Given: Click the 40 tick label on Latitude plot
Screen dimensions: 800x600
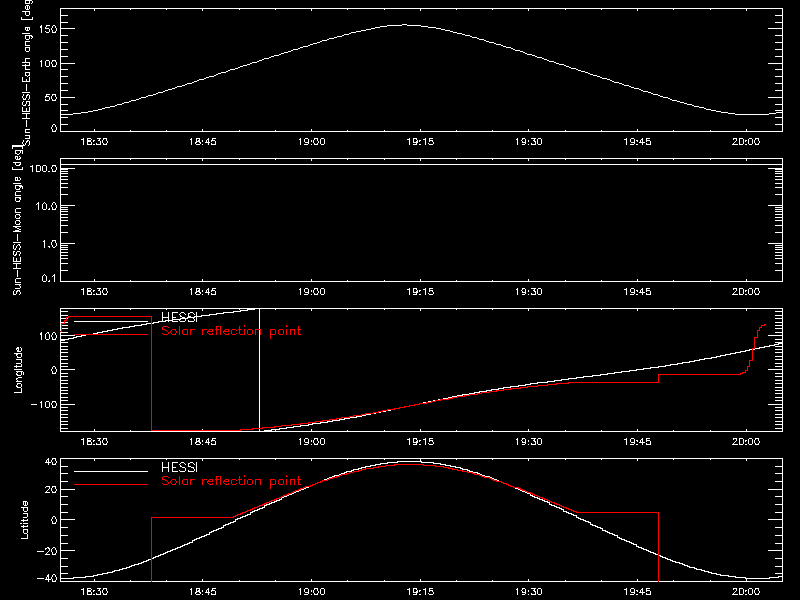Looking at the screenshot, I should click(x=51, y=462).
